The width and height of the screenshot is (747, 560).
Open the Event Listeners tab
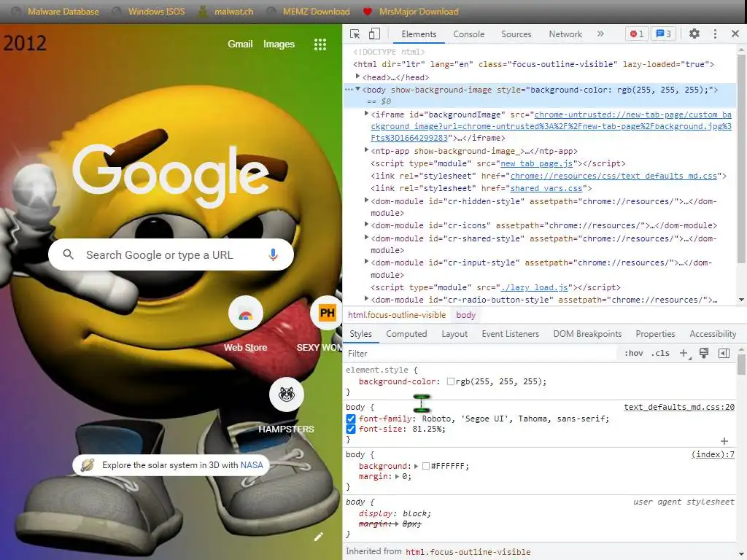point(510,334)
